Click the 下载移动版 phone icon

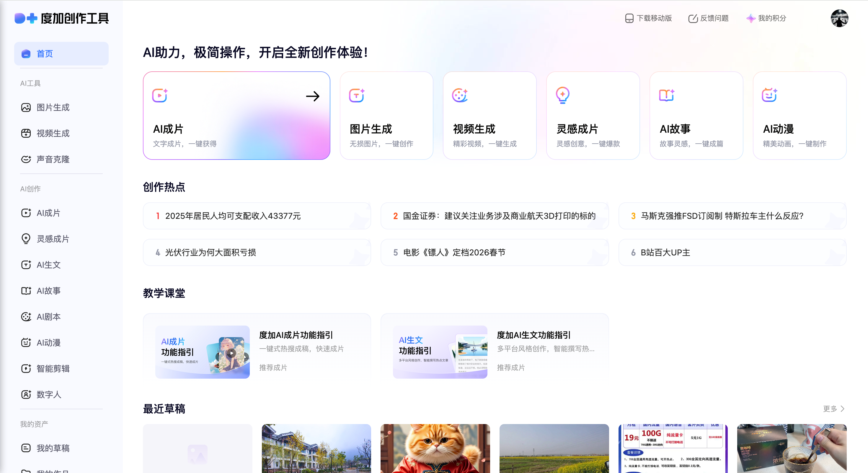point(629,18)
